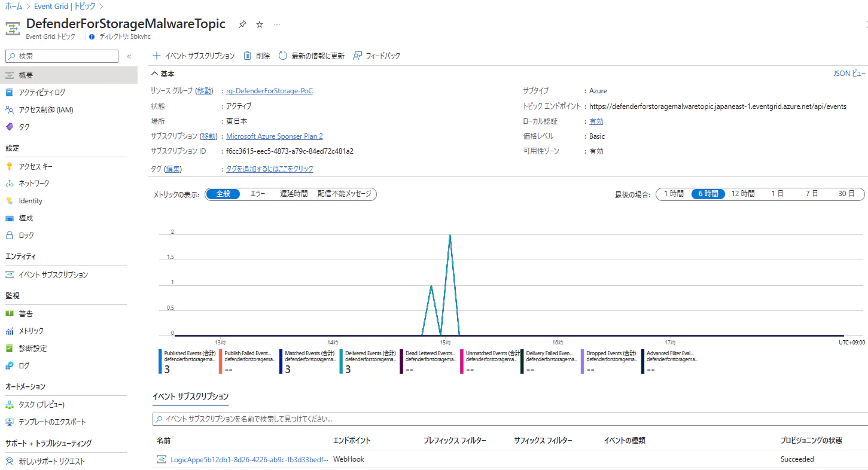
Task: Set time range to 1 日
Action: 777,194
